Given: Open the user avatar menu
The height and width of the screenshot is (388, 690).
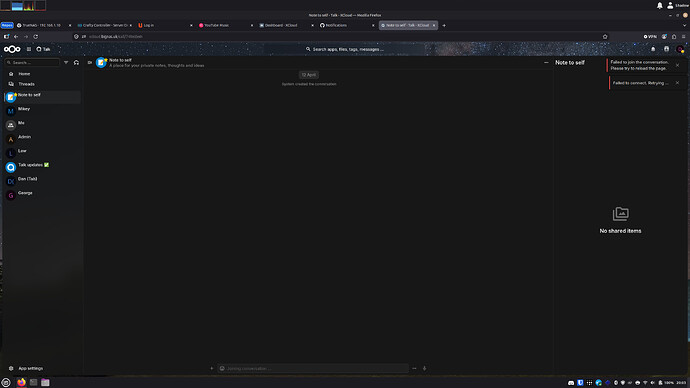Looking at the screenshot, I should 680,49.
